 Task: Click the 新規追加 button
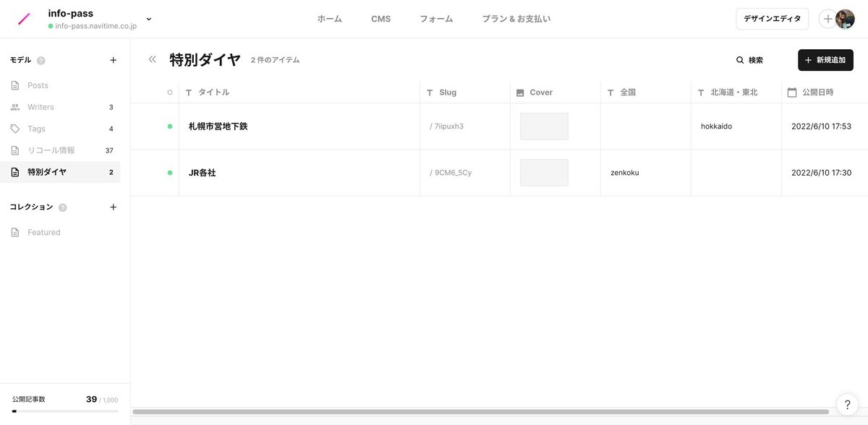(825, 60)
